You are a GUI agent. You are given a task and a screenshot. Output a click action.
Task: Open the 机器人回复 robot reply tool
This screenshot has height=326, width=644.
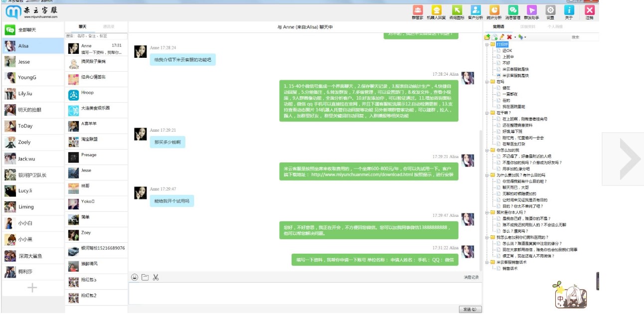click(x=436, y=12)
